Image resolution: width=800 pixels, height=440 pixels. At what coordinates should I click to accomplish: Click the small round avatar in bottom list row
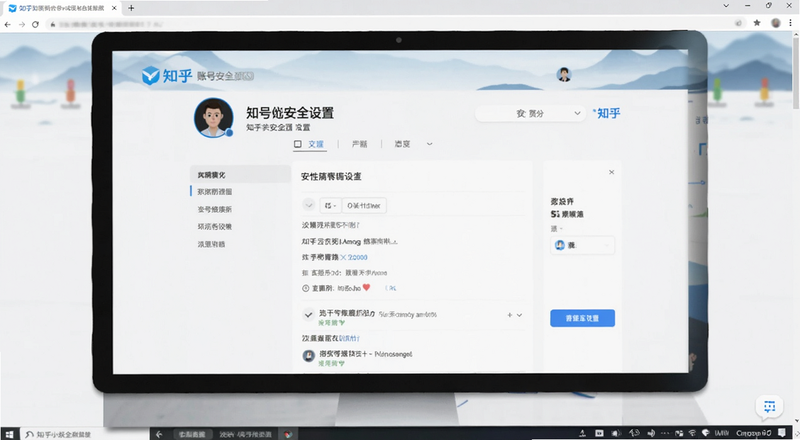[308, 356]
